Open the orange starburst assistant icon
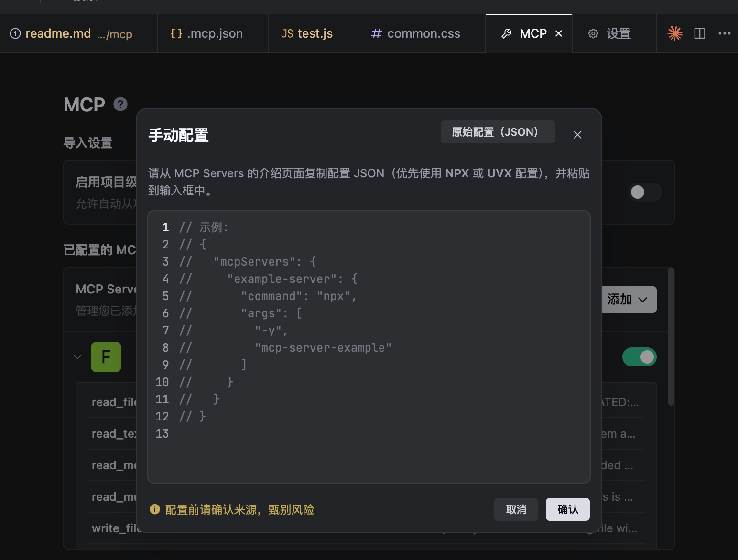The image size is (738, 560). pyautogui.click(x=675, y=33)
